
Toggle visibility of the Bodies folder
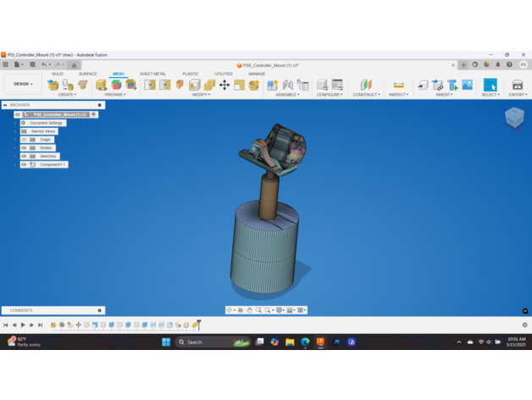pos(25,148)
